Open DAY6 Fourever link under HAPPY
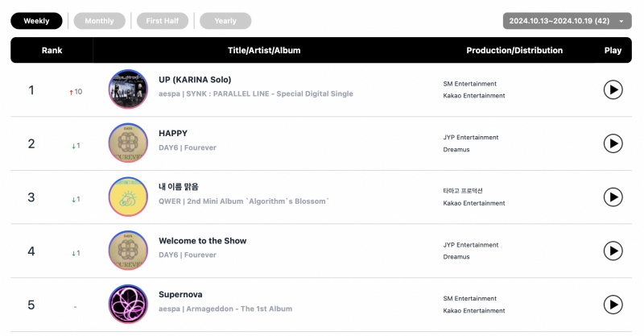This screenshot has height=336, width=644. pos(188,147)
